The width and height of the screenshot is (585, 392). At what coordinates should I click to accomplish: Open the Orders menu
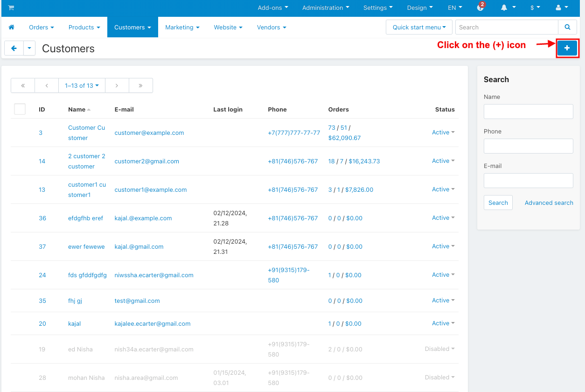[x=42, y=27]
